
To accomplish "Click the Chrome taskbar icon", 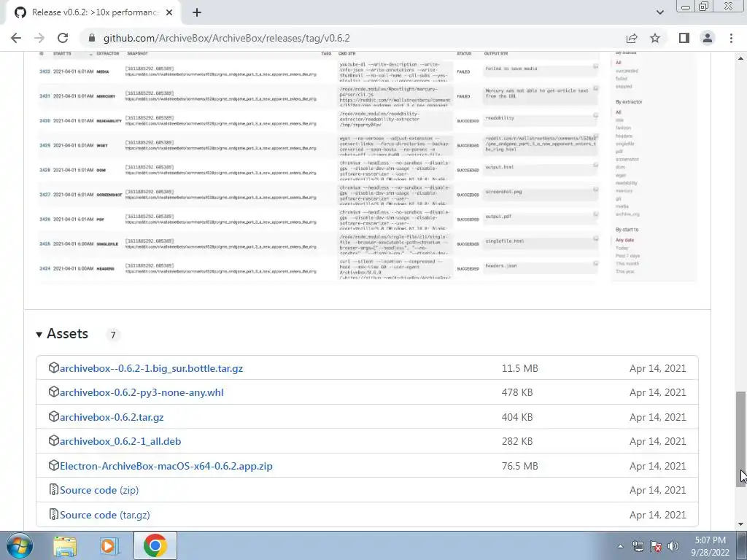I will click(155, 545).
